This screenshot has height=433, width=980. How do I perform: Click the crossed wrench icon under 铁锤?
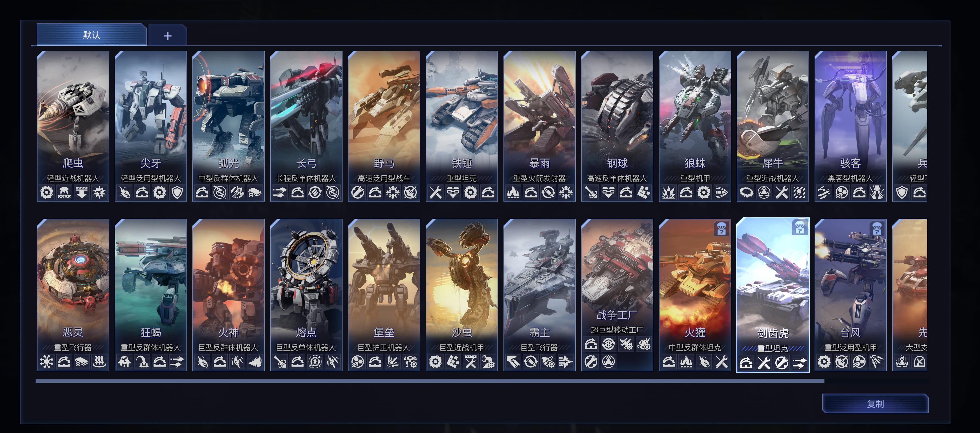click(435, 192)
